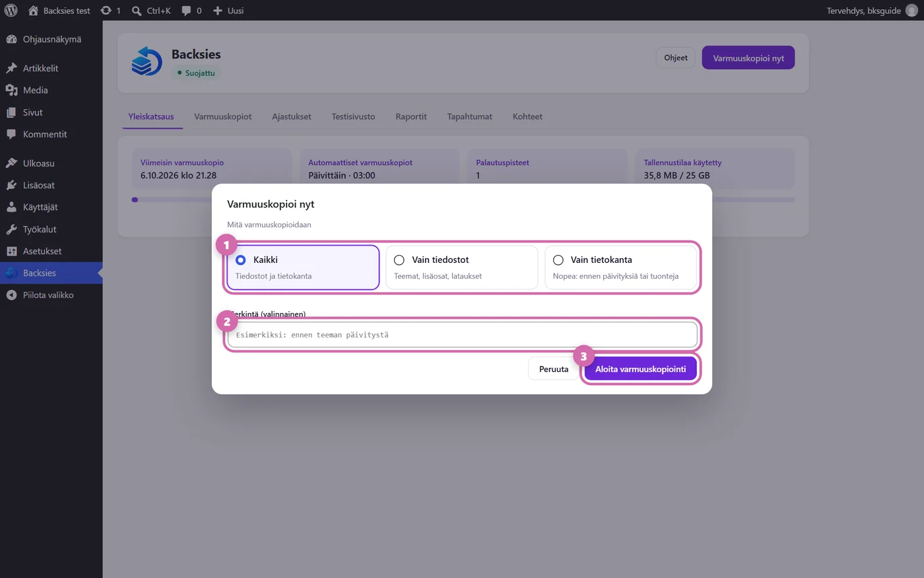This screenshot has height=578, width=924.
Task: Go to the Tapahtumat tab
Action: pyautogui.click(x=469, y=116)
